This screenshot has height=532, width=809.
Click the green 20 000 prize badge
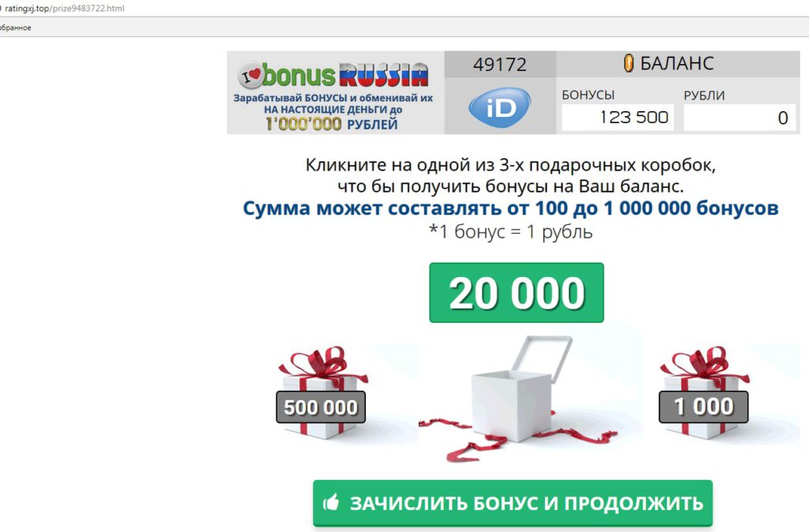tap(517, 293)
